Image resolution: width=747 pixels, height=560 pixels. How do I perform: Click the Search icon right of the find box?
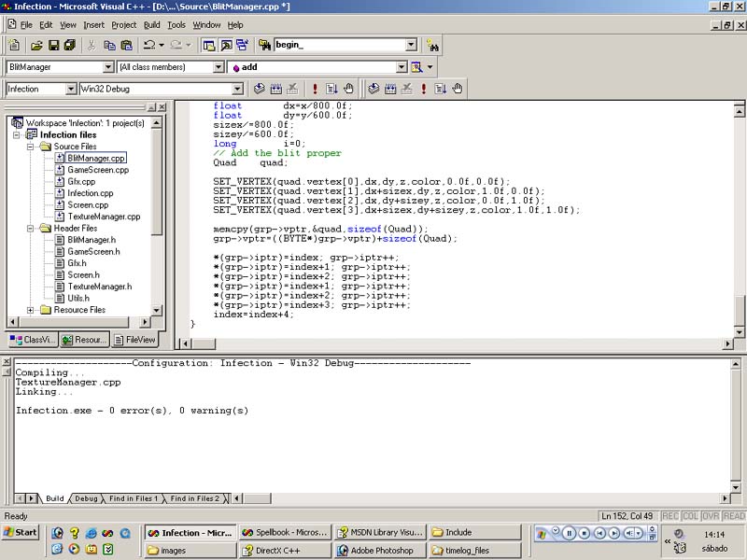point(432,45)
